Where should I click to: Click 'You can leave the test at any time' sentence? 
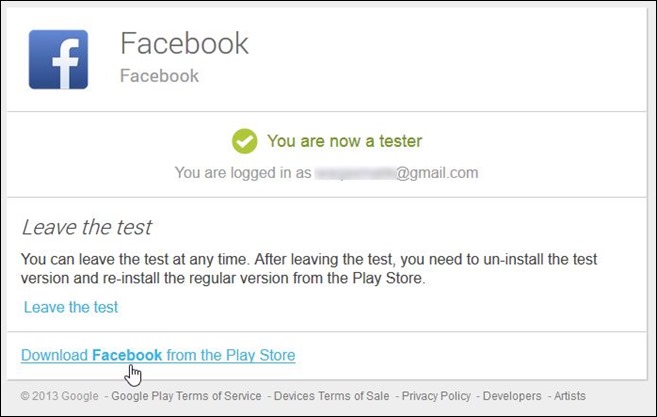[136, 259]
